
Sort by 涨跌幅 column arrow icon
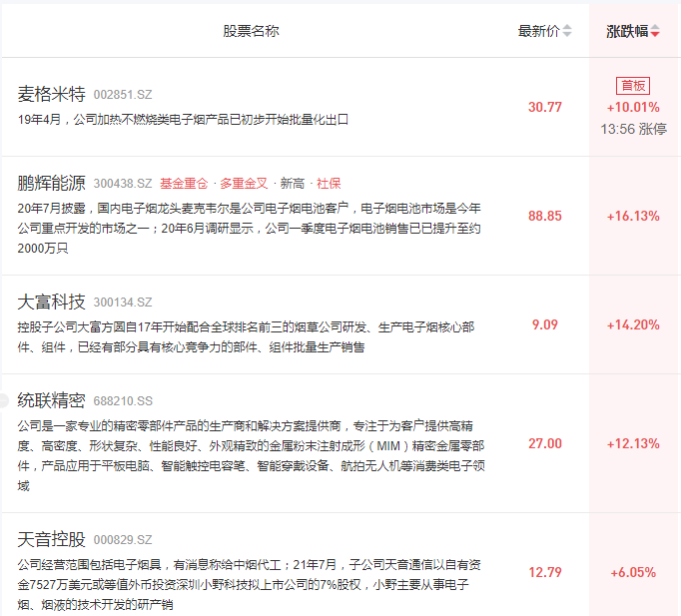point(655,31)
